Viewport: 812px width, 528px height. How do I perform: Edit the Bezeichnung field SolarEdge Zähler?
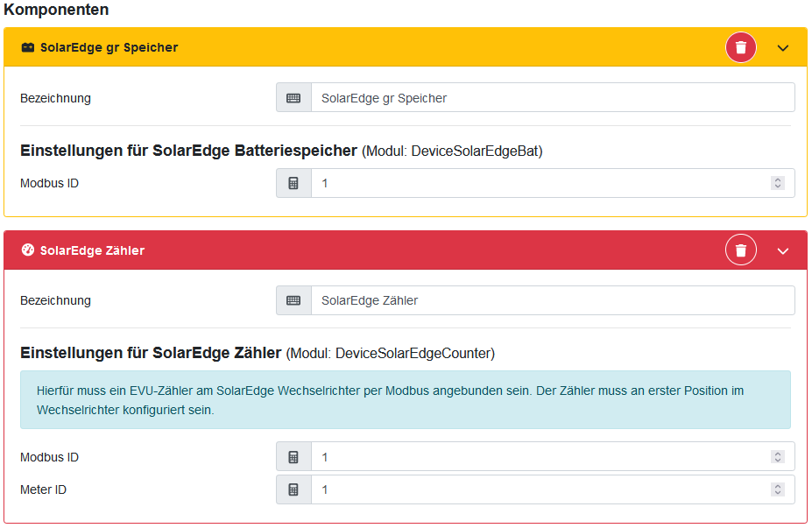click(553, 300)
